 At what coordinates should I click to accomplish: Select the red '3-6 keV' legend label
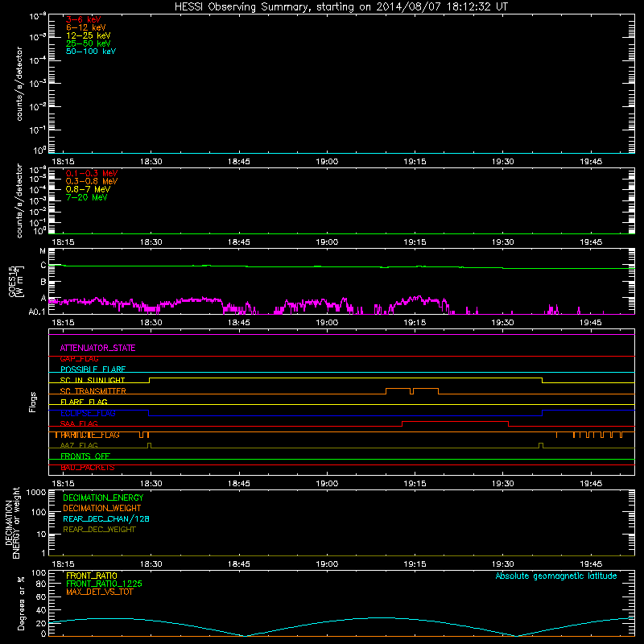click(84, 19)
